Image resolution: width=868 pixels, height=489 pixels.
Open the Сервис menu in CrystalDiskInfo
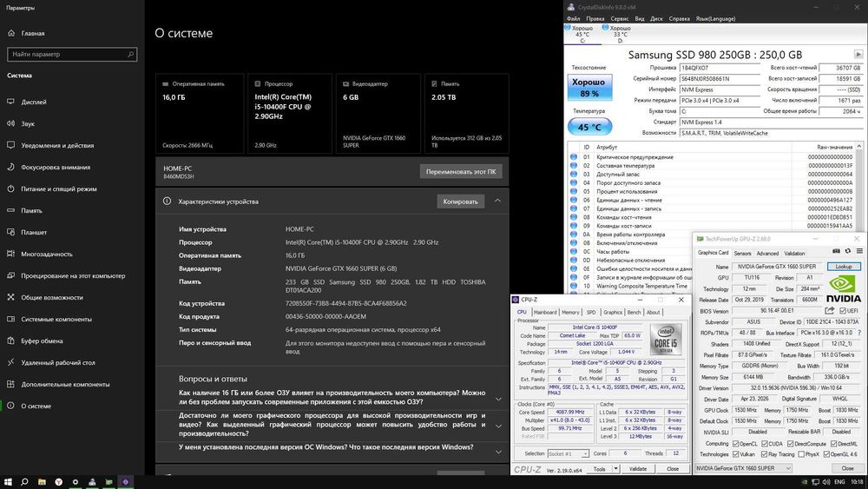620,19
